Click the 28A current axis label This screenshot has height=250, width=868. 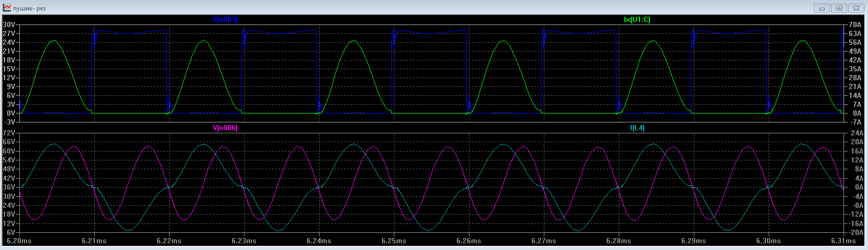click(855, 78)
